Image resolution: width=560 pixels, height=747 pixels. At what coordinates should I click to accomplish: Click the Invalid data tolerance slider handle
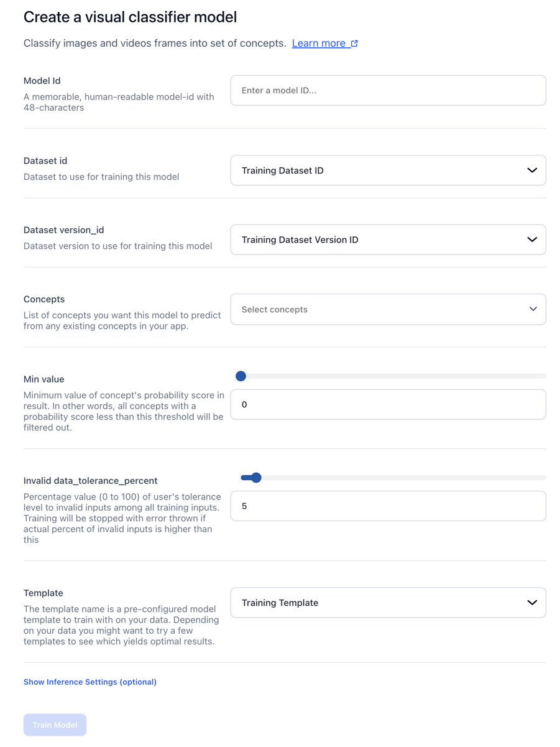(256, 478)
